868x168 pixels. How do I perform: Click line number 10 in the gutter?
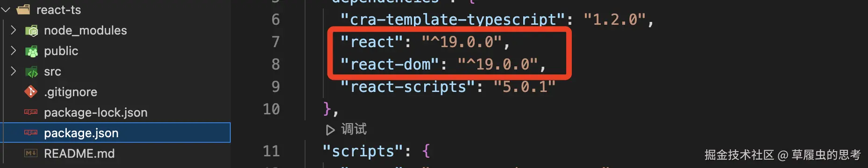pyautogui.click(x=271, y=109)
